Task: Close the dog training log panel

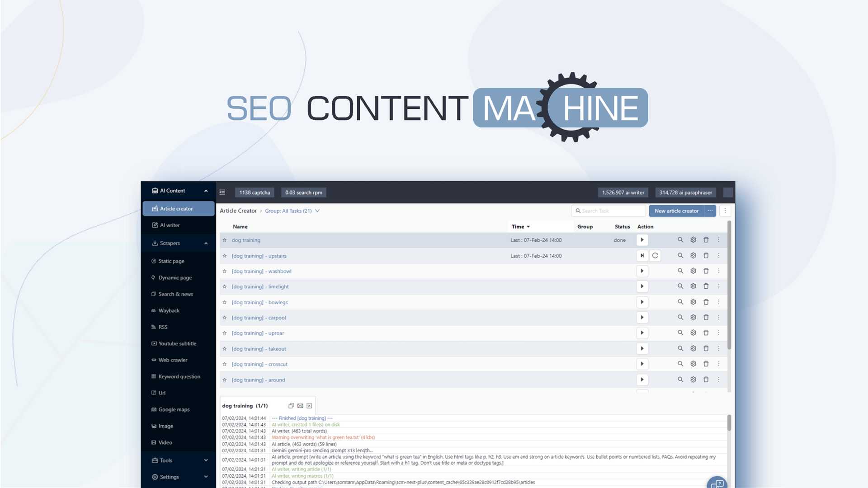Action: coord(309,406)
